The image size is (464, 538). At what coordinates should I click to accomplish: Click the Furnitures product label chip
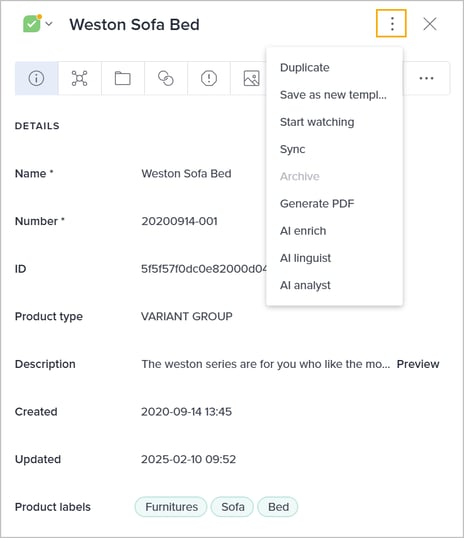[x=171, y=507]
